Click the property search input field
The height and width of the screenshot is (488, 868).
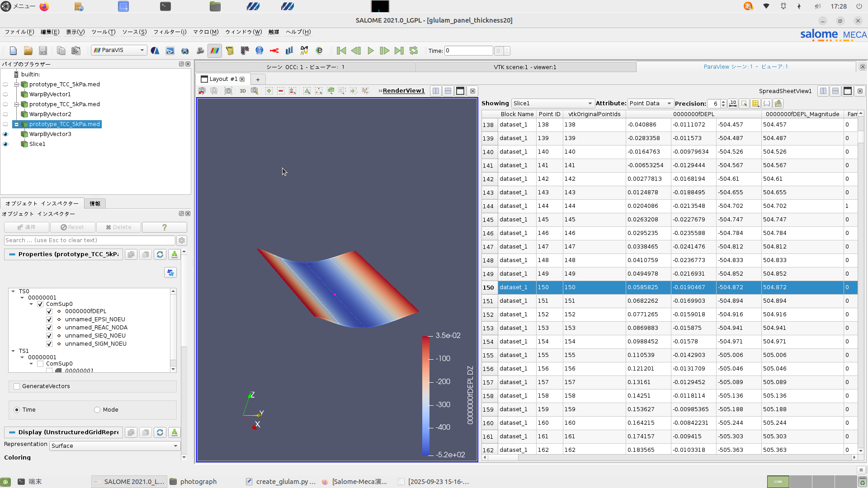point(90,240)
